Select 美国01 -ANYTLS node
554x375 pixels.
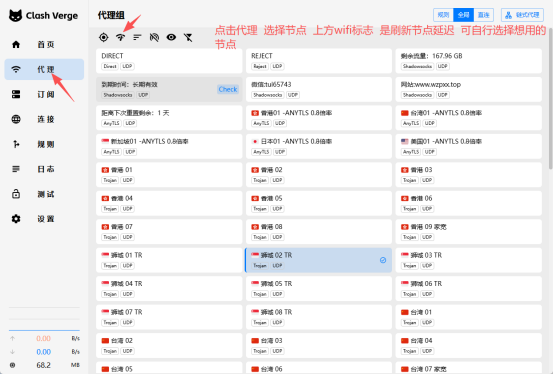click(x=468, y=146)
